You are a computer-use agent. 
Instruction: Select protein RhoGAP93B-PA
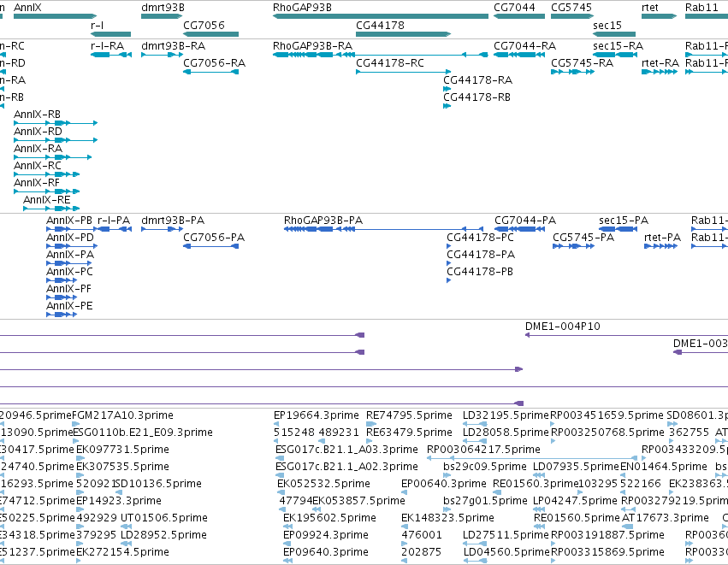click(x=383, y=229)
